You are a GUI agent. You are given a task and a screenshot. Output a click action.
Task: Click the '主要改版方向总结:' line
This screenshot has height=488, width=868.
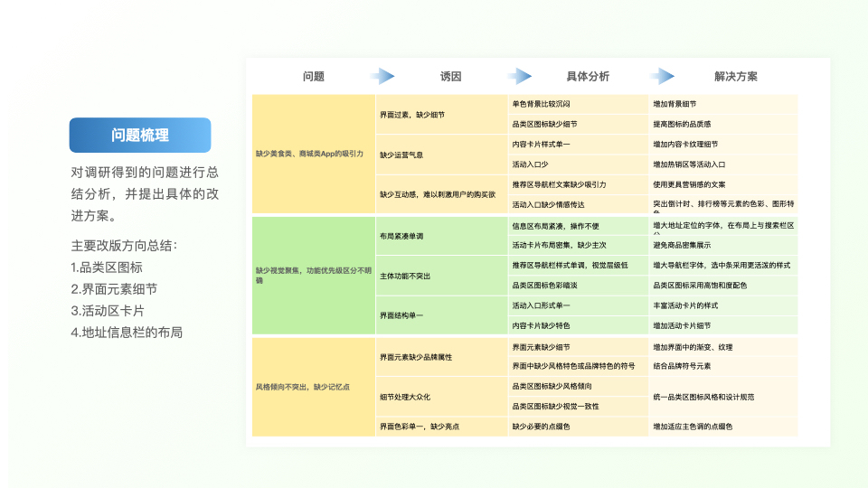click(x=124, y=246)
